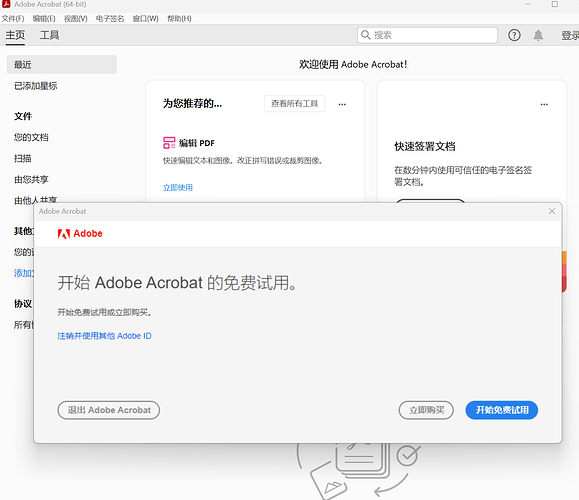Click 退出 Adobe Acrobat button
The image size is (579, 500).
click(x=109, y=410)
